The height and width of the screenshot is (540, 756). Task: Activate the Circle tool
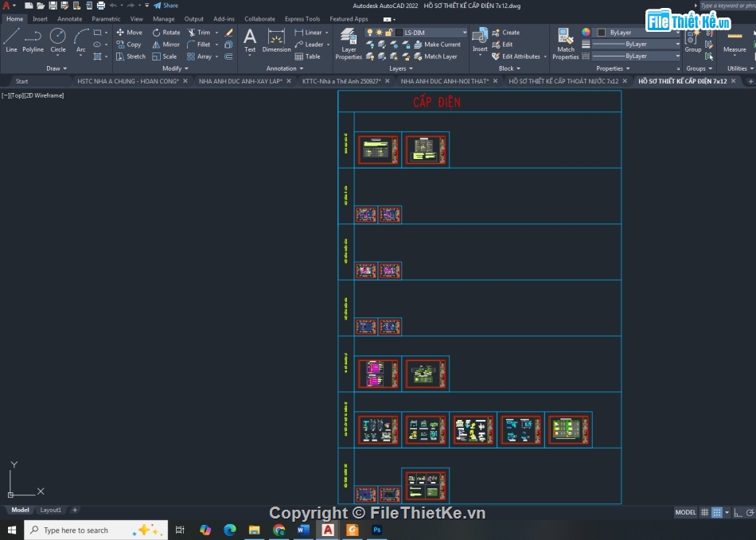tap(58, 40)
